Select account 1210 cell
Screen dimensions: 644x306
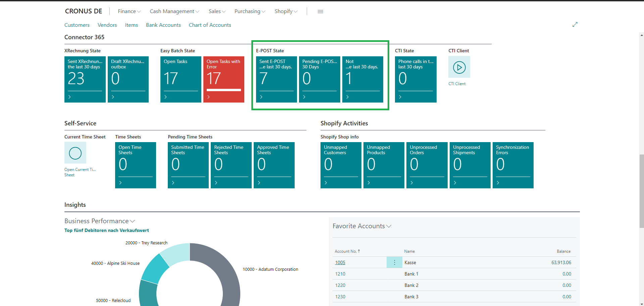point(340,274)
